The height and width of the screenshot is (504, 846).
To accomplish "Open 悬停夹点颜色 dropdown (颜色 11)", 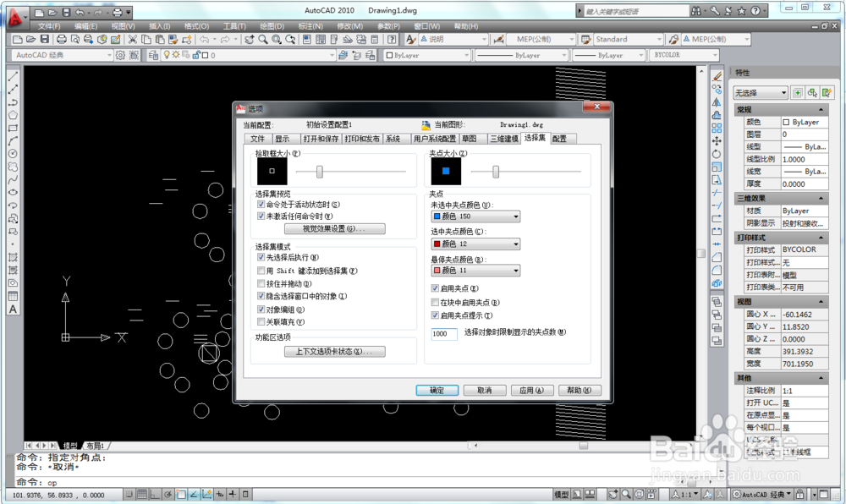I will 475,270.
